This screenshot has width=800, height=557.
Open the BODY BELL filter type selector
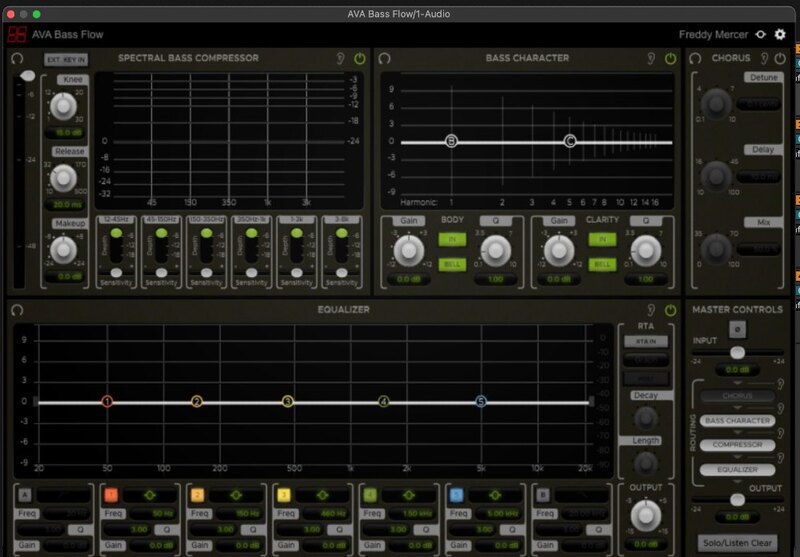click(452, 264)
